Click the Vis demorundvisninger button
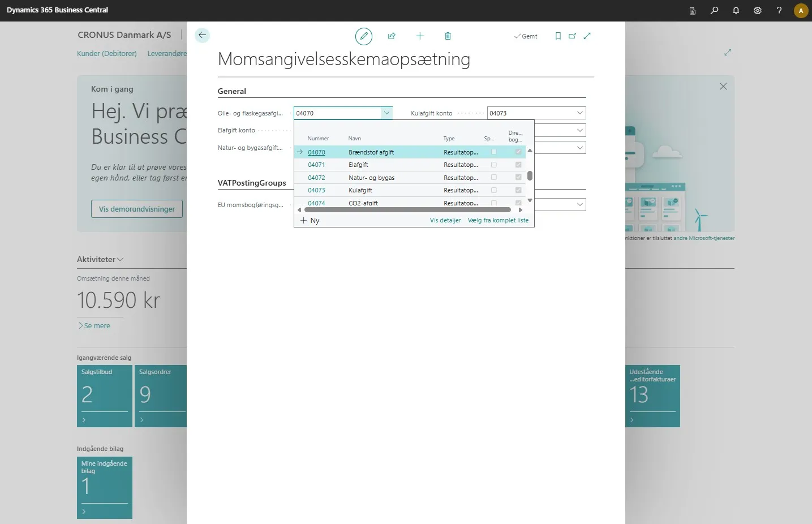 tap(137, 209)
